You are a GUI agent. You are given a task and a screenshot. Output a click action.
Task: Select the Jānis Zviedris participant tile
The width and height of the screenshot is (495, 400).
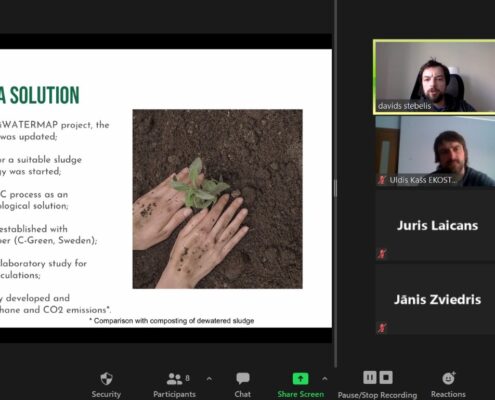pyautogui.click(x=435, y=299)
